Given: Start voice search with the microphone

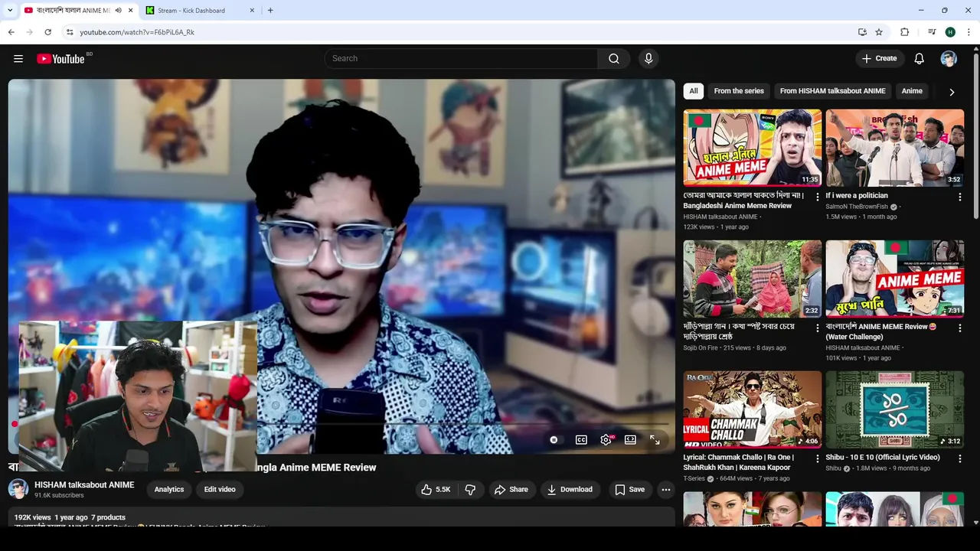Looking at the screenshot, I should pyautogui.click(x=648, y=59).
